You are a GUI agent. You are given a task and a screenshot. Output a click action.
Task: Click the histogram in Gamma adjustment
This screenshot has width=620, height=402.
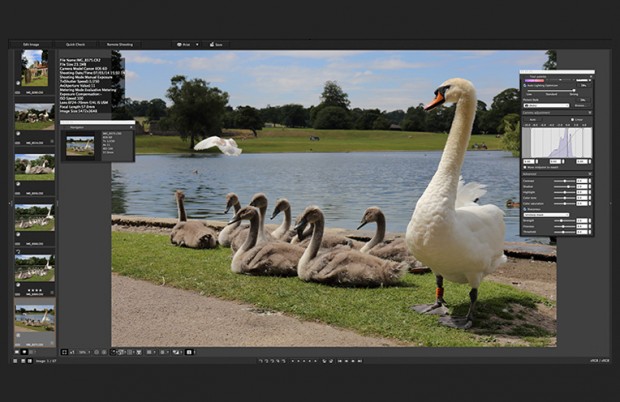click(557, 143)
